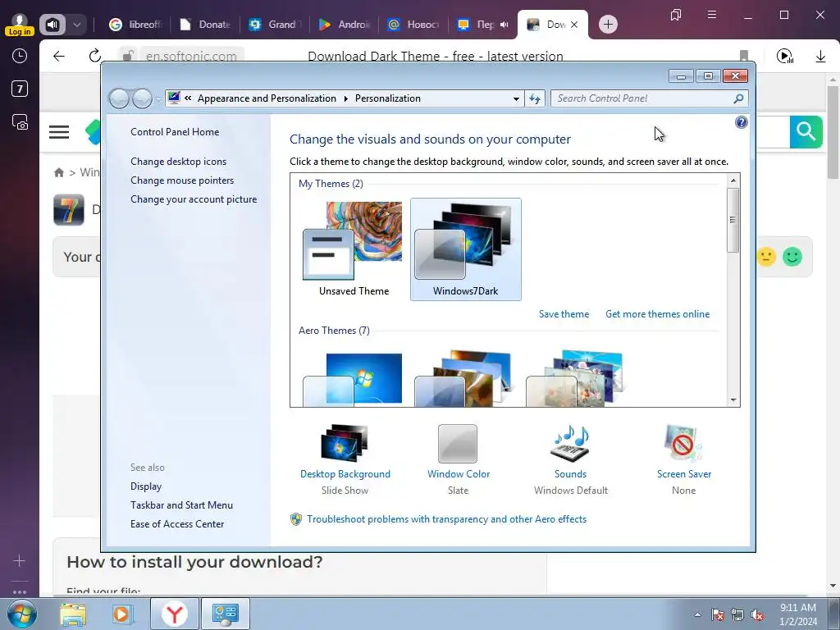Switch to the libreoffice browser tab

[x=137, y=25]
